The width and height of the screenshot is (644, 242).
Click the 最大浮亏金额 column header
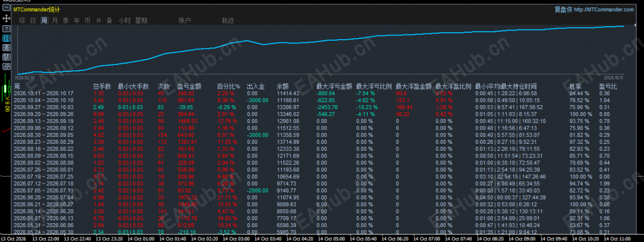point(334,86)
